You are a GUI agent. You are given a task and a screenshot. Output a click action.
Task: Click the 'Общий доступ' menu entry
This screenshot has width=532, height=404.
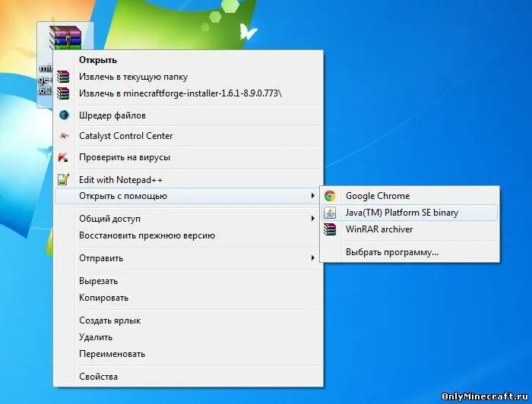[x=188, y=219]
